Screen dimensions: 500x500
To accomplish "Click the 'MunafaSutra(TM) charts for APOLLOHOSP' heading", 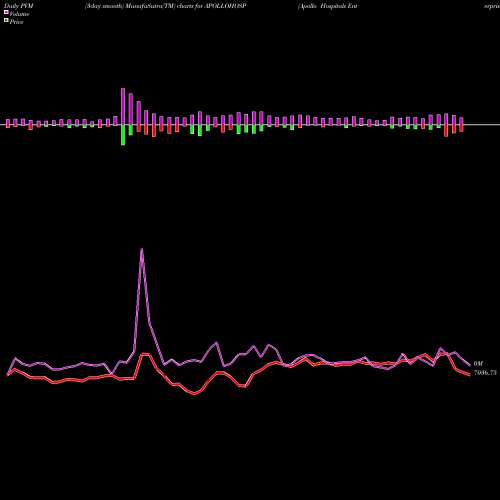I will click(187, 6).
